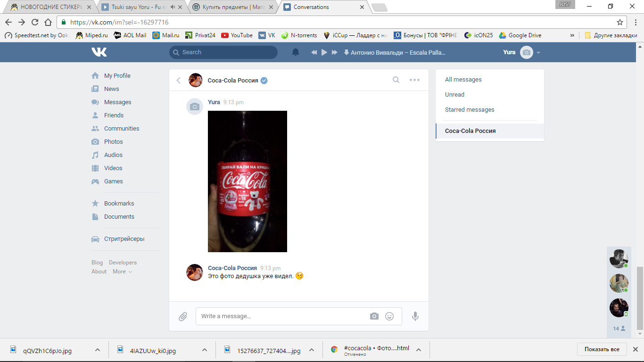This screenshot has height=362, width=644.
Task: Open the Speedtest.net bookmark
Action: pyautogui.click(x=37, y=35)
